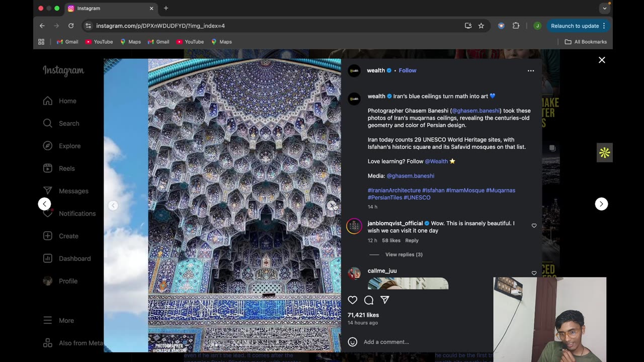Close the post dialog
Image resolution: width=644 pixels, height=362 pixels.
(602, 60)
